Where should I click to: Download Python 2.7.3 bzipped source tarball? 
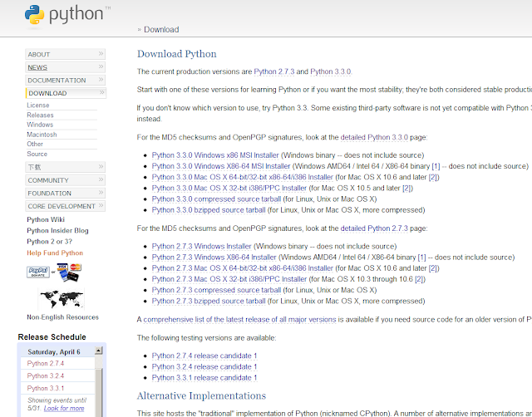(x=209, y=301)
